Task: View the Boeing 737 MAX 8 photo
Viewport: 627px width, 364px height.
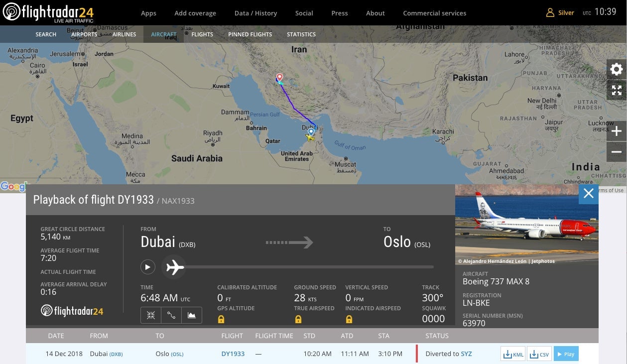Action: [x=527, y=225]
